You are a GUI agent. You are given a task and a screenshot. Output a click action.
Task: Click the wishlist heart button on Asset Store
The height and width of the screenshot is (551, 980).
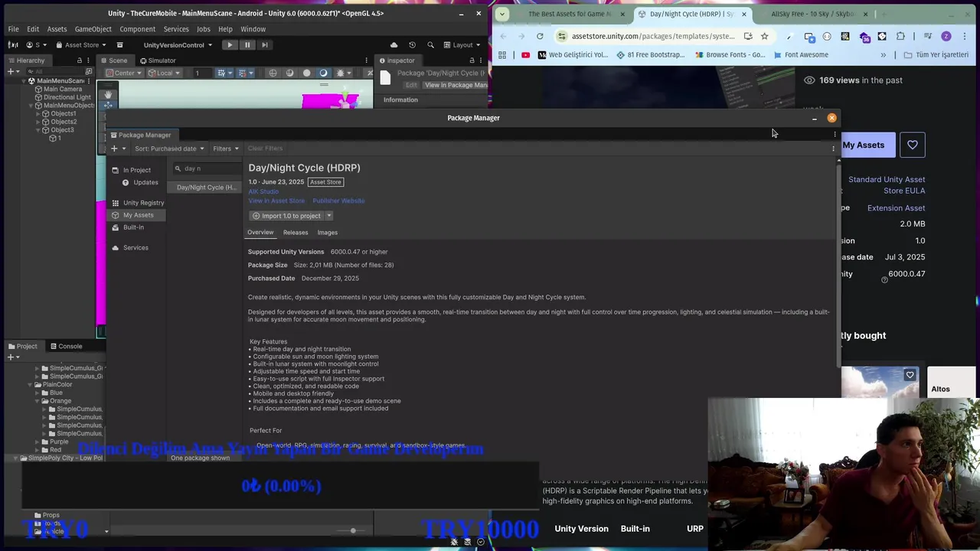coord(912,145)
